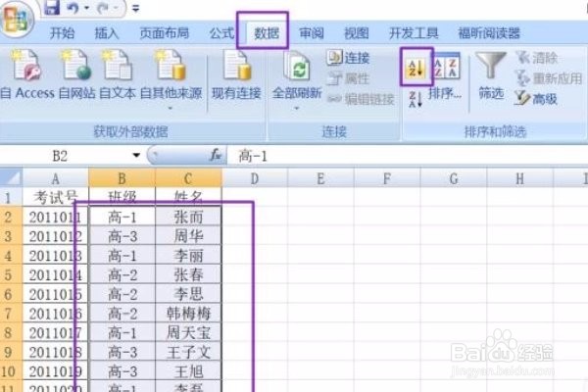Click cell containing 周天宝
Screen dimensions: 588x392
tap(188, 333)
